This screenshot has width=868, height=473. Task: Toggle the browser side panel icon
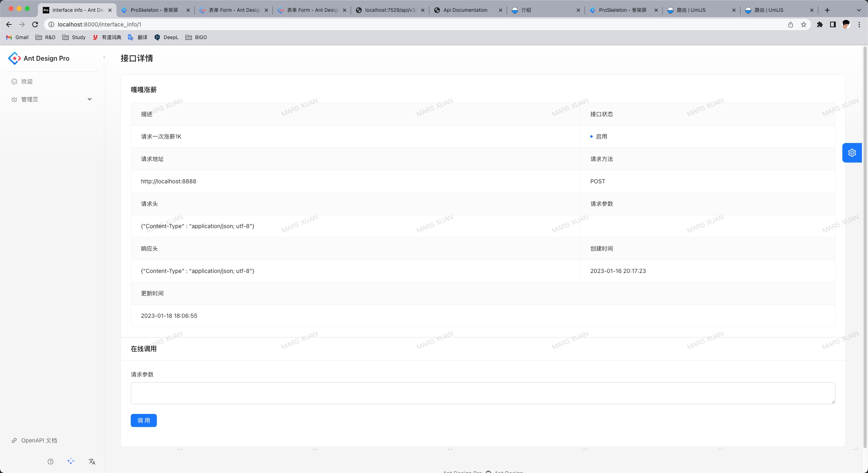click(x=833, y=24)
